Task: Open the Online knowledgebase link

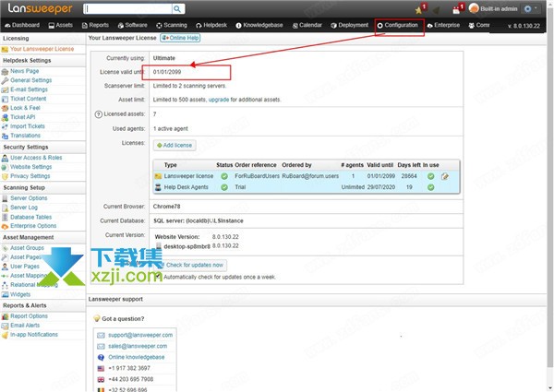Action: point(137,357)
